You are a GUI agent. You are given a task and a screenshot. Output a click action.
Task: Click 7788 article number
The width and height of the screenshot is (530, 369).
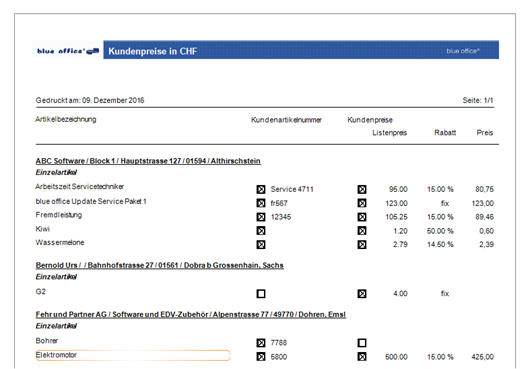(x=279, y=343)
